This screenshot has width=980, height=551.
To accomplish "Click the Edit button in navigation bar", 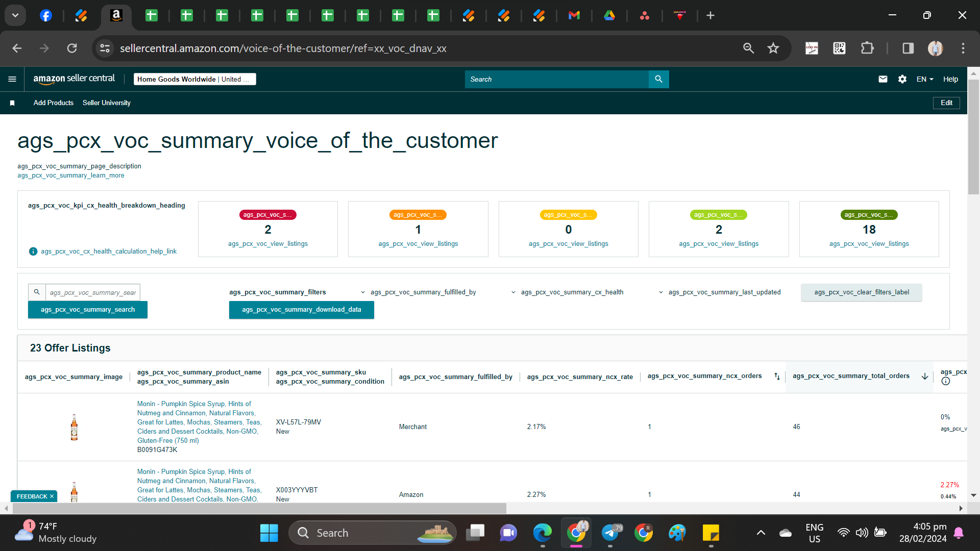I will (946, 103).
